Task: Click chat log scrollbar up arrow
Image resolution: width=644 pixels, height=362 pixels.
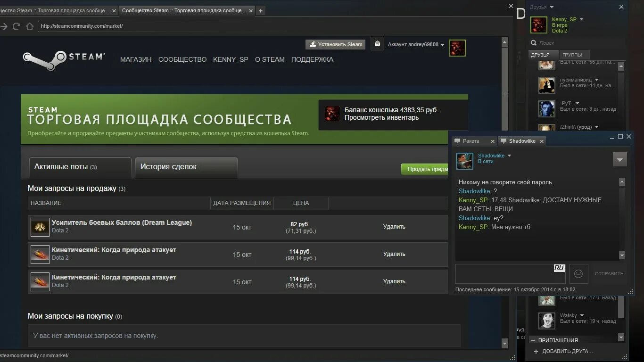Action: pyautogui.click(x=622, y=182)
